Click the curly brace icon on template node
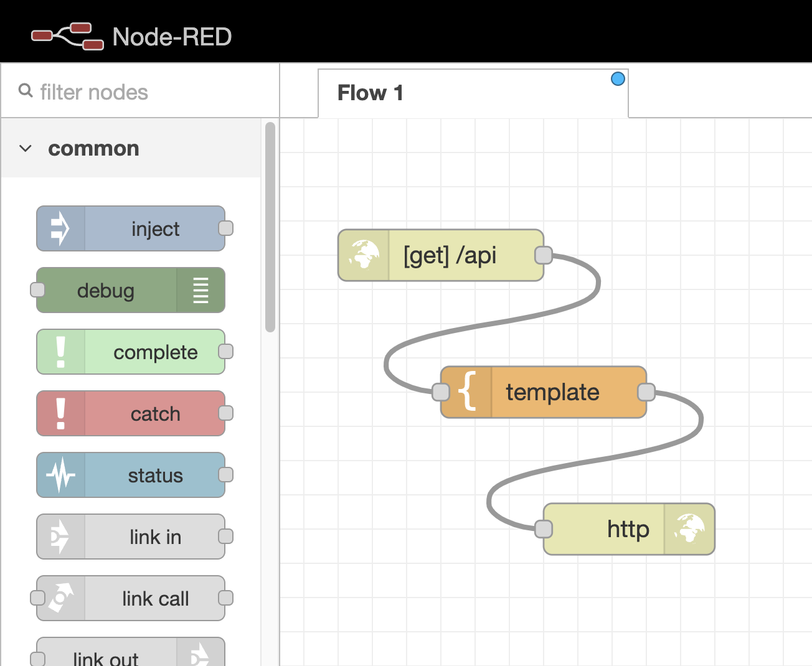This screenshot has width=812, height=666. pos(466,392)
